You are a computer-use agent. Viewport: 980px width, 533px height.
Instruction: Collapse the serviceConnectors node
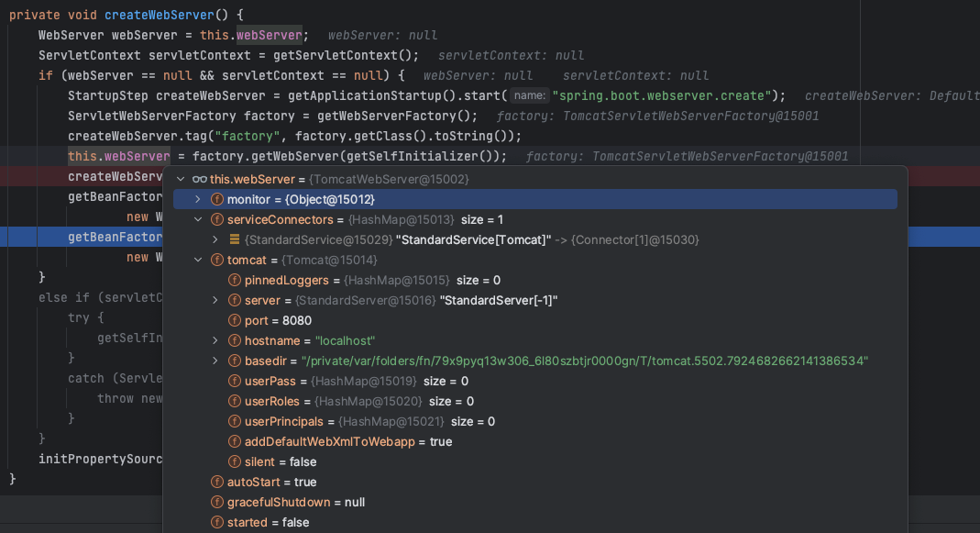(x=198, y=219)
